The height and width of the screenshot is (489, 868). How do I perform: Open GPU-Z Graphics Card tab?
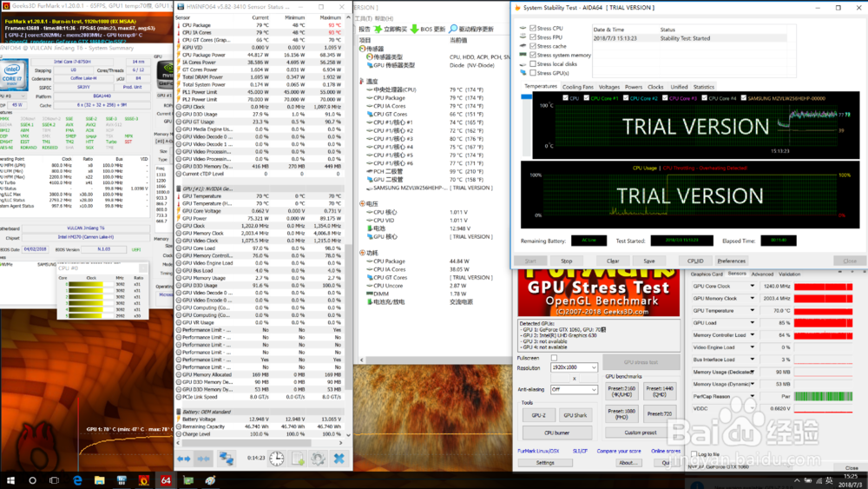(707, 274)
